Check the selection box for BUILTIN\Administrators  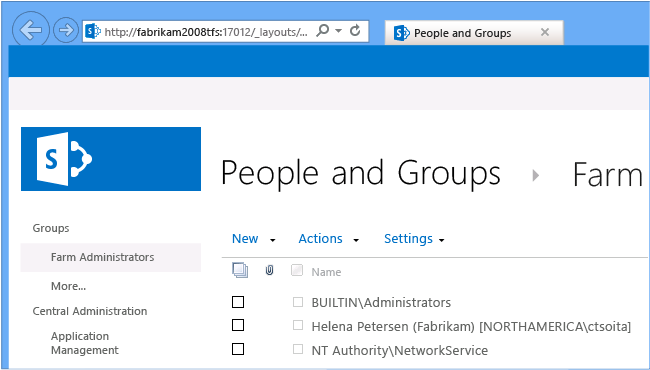(x=238, y=302)
